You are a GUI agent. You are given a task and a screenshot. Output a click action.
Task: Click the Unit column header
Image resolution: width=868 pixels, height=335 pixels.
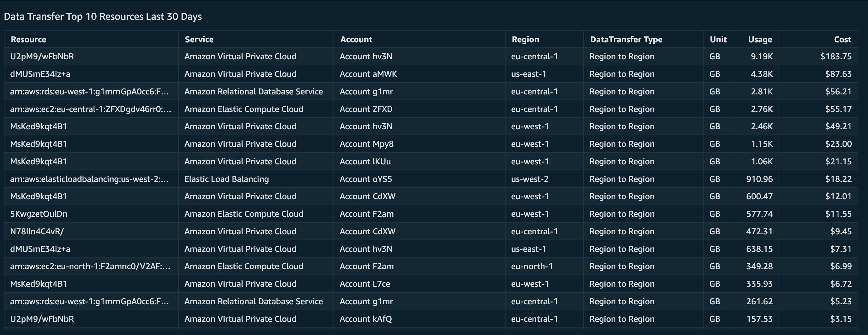click(718, 39)
